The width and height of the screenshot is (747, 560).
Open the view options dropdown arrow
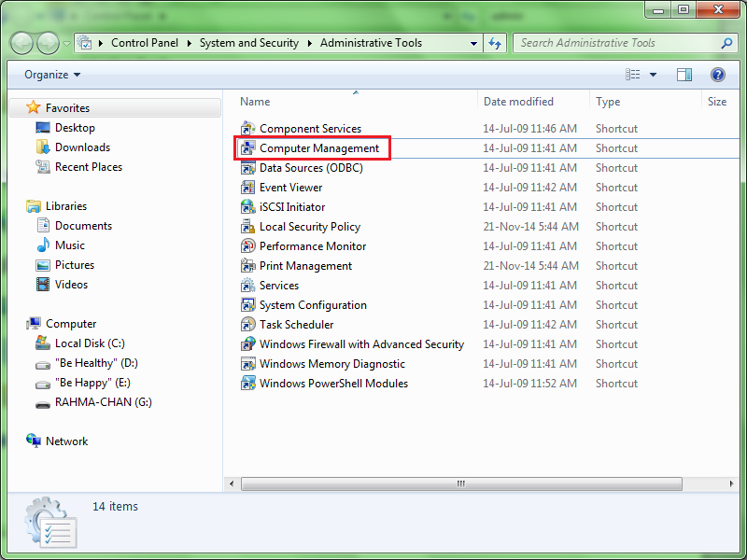[653, 75]
